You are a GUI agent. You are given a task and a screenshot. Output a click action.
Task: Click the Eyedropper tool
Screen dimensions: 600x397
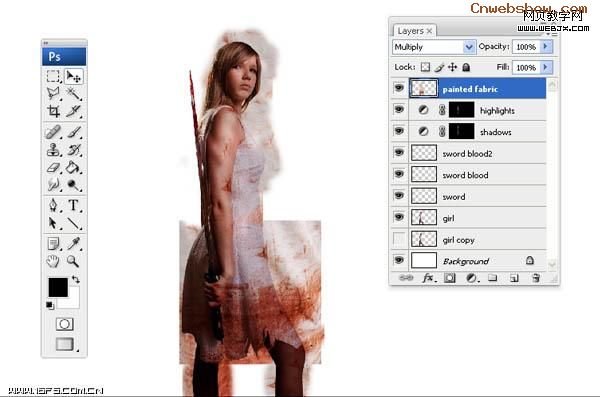[x=74, y=243]
